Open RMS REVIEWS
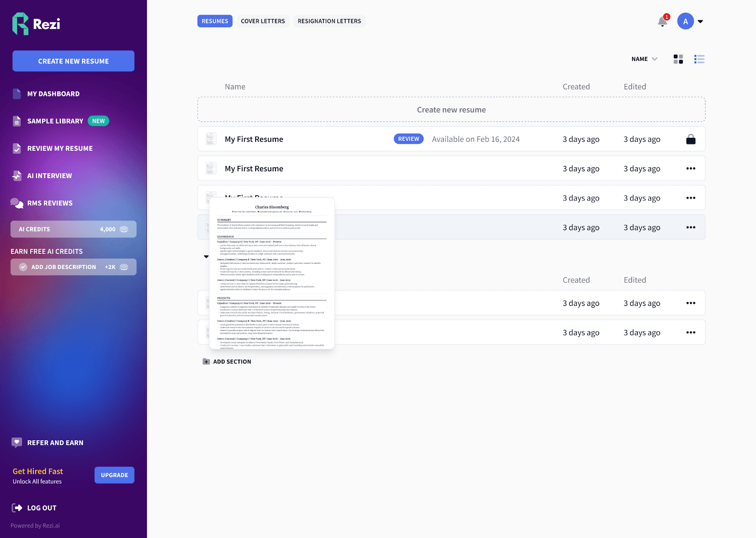Viewport: 756px width, 538px height. pyautogui.click(x=50, y=203)
